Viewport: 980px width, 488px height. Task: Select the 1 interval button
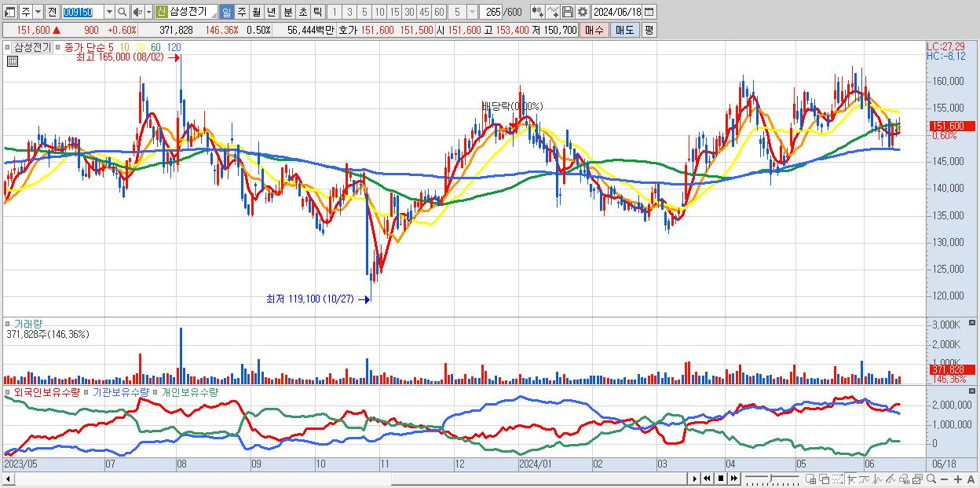(x=334, y=12)
